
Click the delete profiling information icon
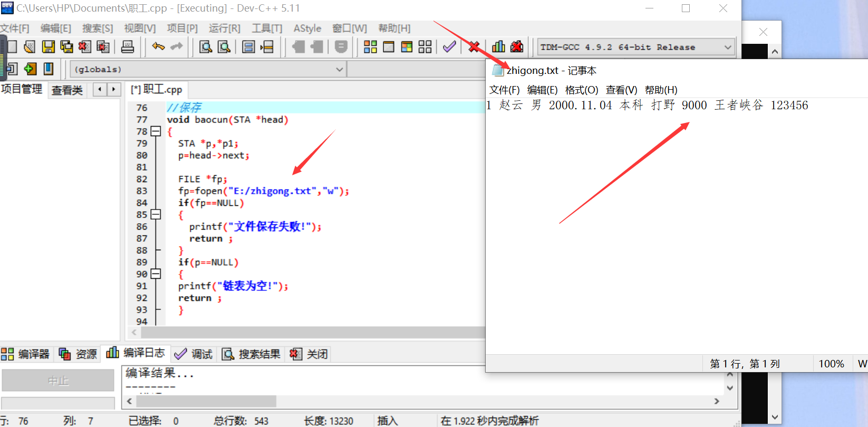click(x=517, y=47)
